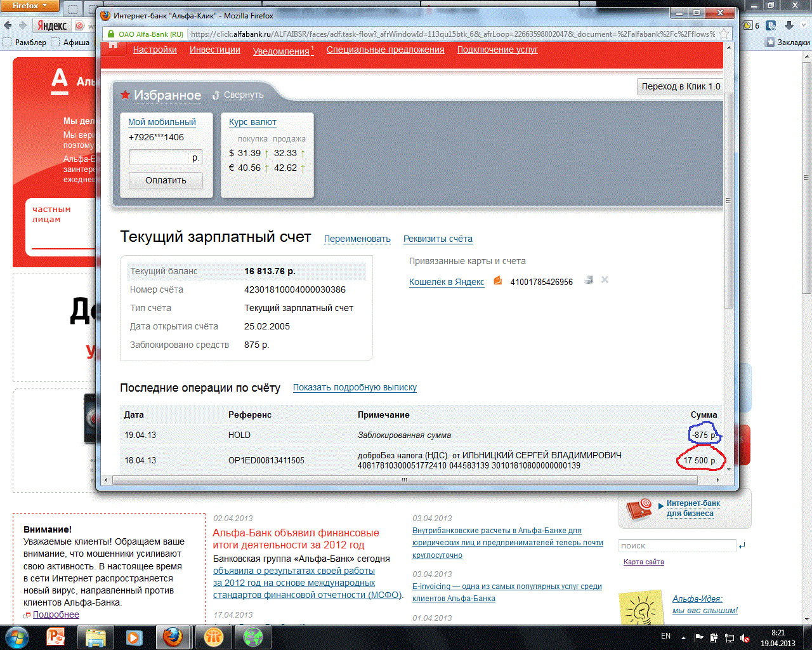This screenshot has width=812, height=650.
Task: Open Карта сайта link
Action: (643, 562)
